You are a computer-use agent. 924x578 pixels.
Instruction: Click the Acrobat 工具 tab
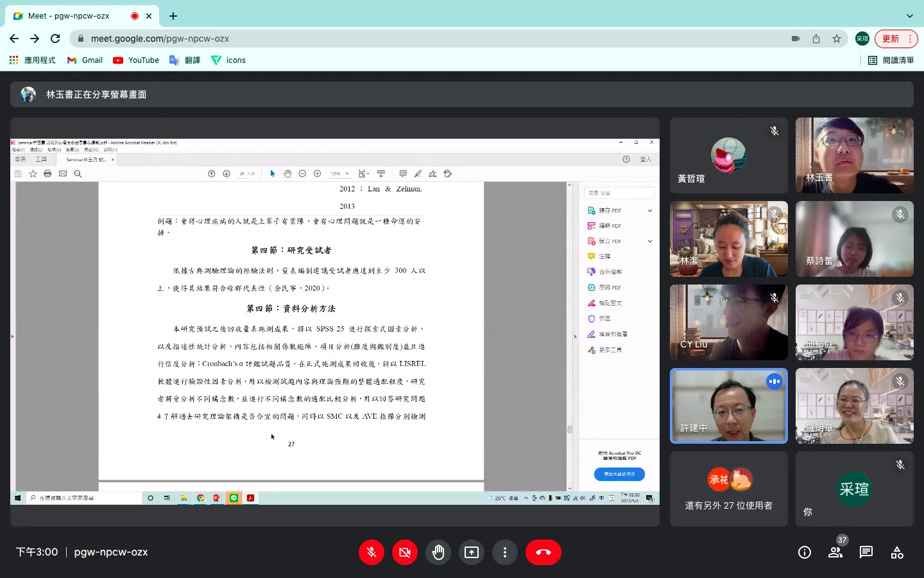coord(41,159)
